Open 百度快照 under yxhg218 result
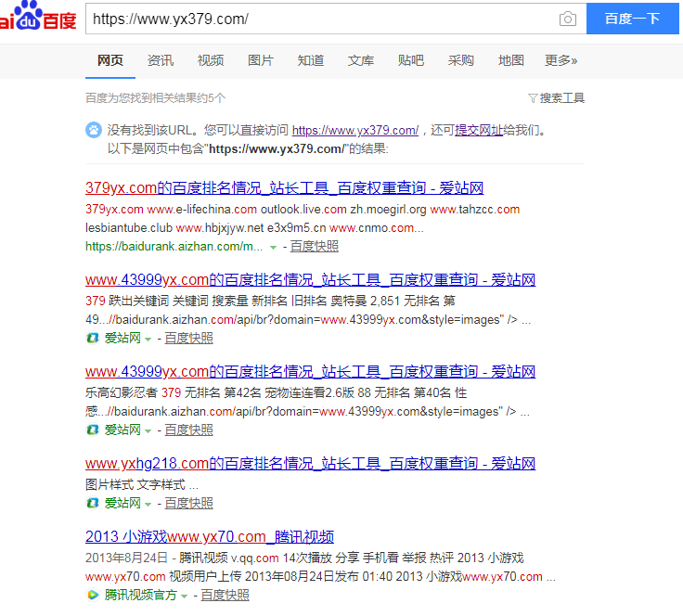 click(188, 504)
